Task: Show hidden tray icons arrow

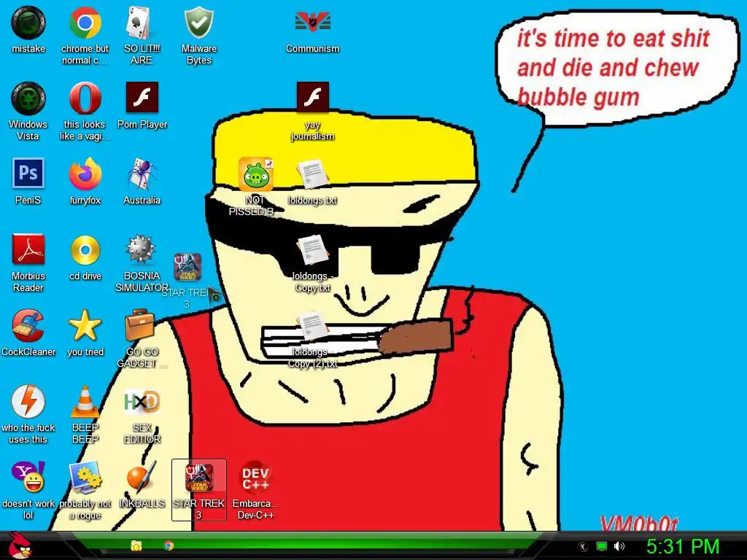Action: tap(582, 547)
